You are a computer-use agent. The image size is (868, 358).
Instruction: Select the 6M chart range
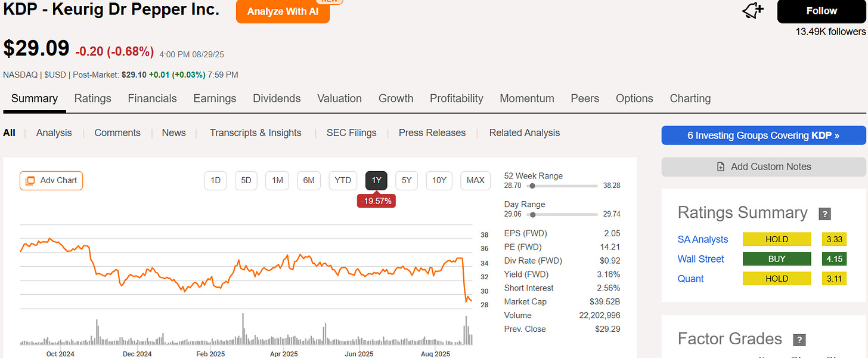pos(309,180)
